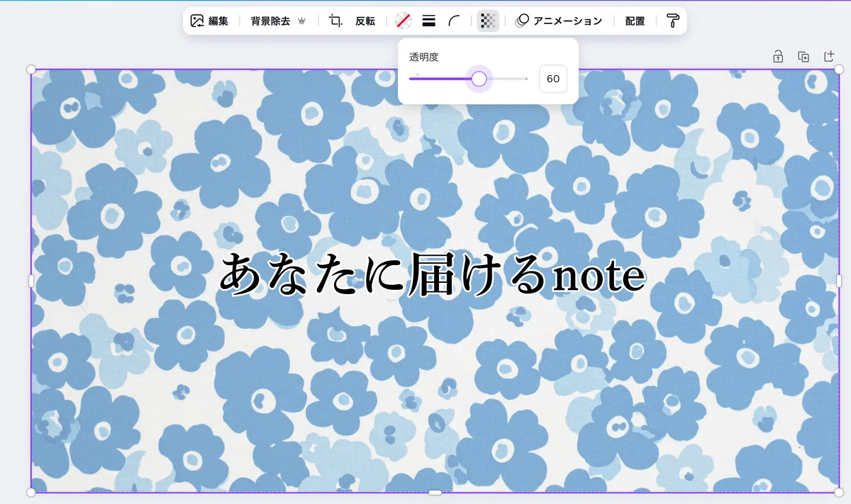The width and height of the screenshot is (851, 504).
Task: Select the あなたに届けるnote text
Action: click(x=432, y=274)
